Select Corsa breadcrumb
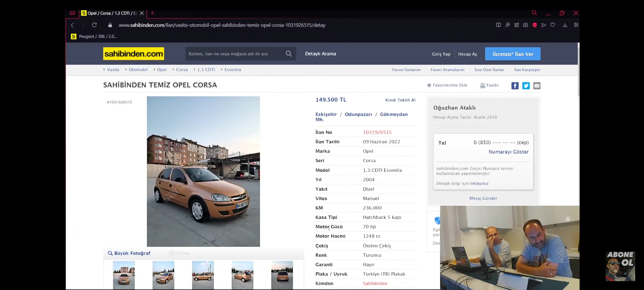Image resolution: width=644 pixels, height=290 pixels. point(182,70)
